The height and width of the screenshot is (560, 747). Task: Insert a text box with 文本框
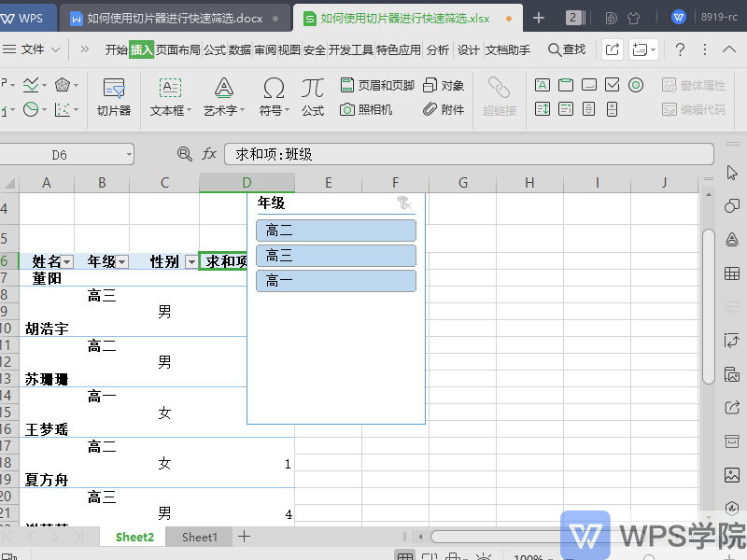pos(170,98)
